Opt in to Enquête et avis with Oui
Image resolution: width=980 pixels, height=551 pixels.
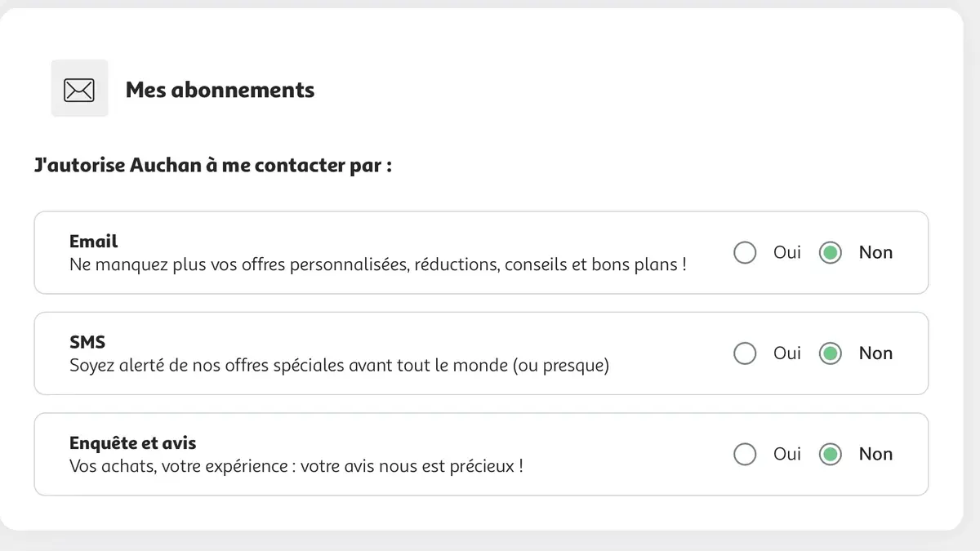pyautogui.click(x=745, y=454)
